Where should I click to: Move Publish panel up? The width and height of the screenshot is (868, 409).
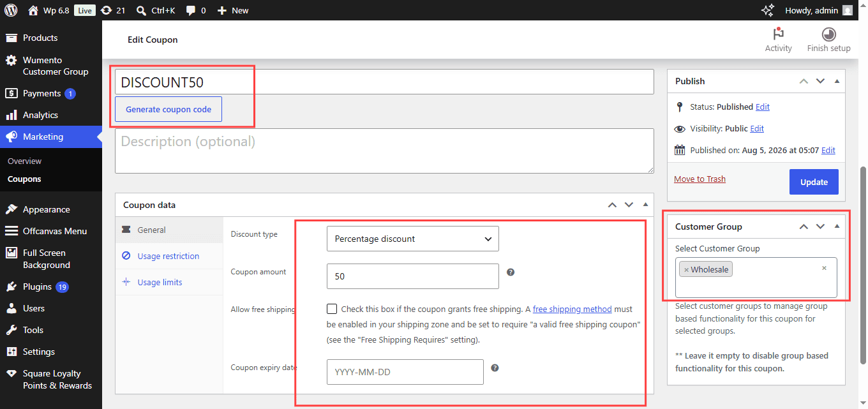pyautogui.click(x=804, y=81)
